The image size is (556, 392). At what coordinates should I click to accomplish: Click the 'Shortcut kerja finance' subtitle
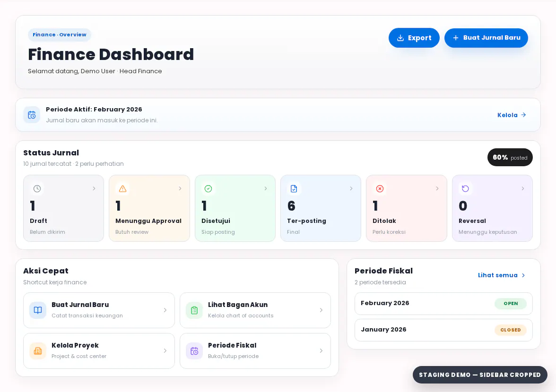point(55,282)
